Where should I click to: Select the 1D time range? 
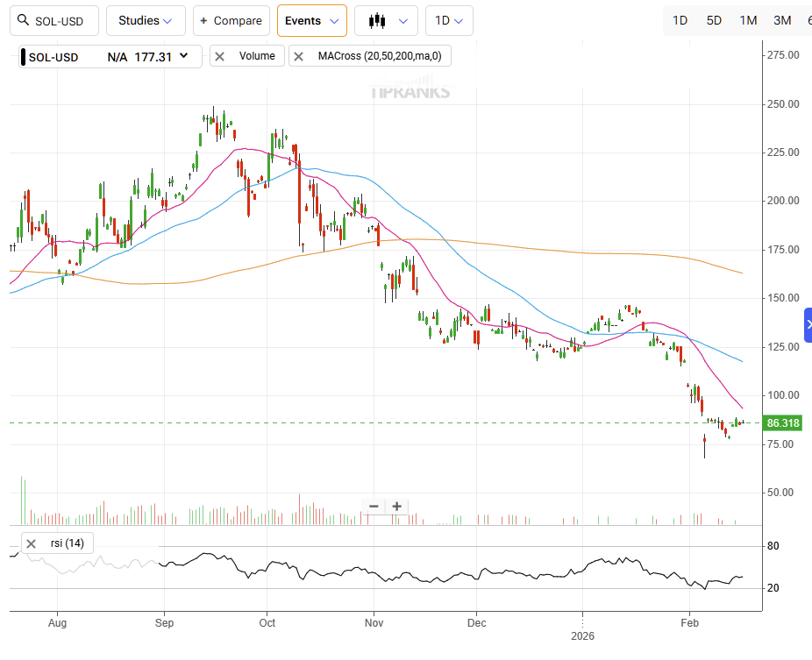680,20
